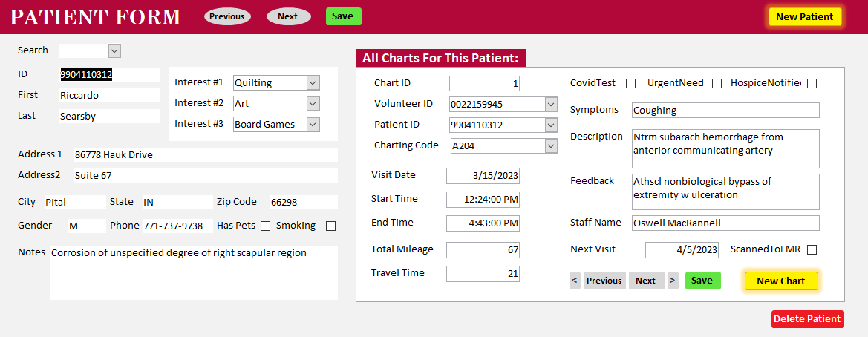Click the 'PATIENT FORM' title text
This screenshot has width=868, height=337.
pyautogui.click(x=96, y=16)
